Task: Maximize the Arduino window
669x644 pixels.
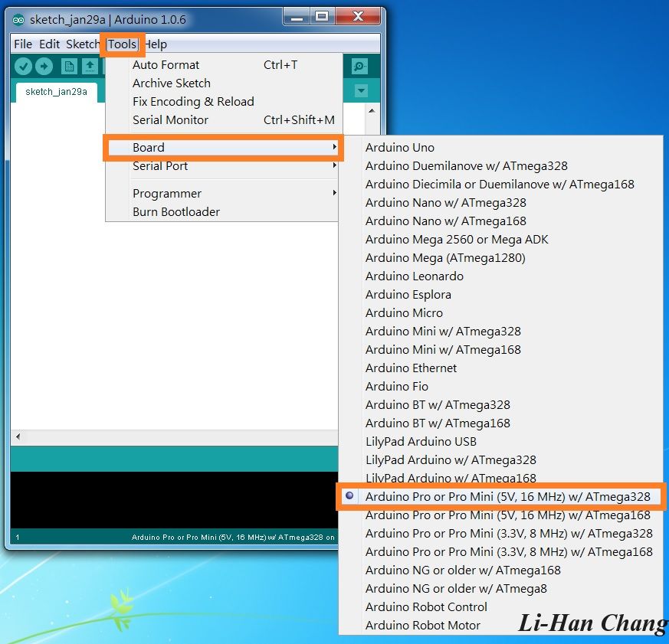Action: coord(322,16)
